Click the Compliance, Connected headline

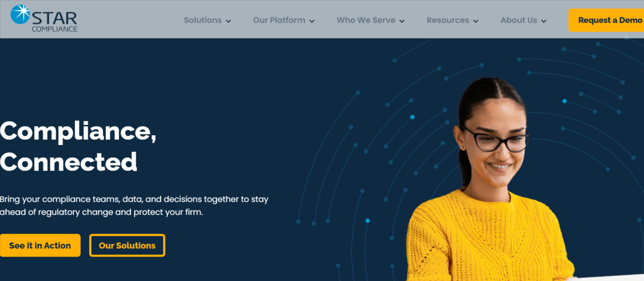(x=78, y=147)
